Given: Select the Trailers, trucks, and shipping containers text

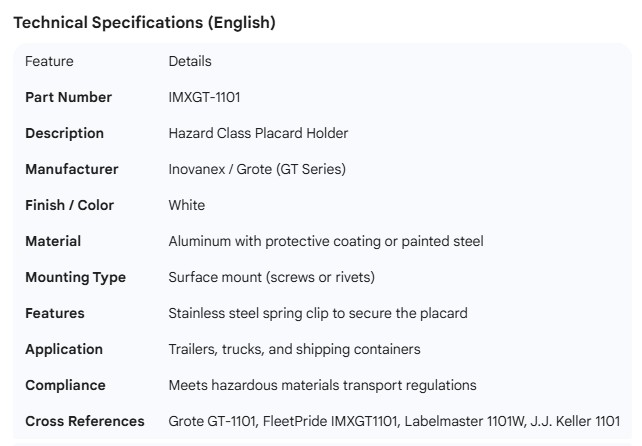Looking at the screenshot, I should [x=294, y=349].
